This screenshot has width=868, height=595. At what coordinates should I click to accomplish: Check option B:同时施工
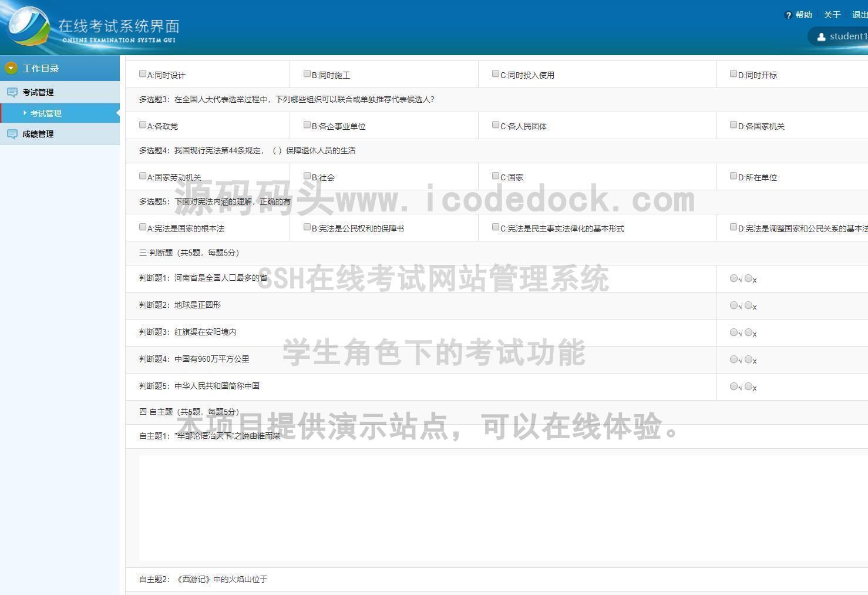coord(307,73)
